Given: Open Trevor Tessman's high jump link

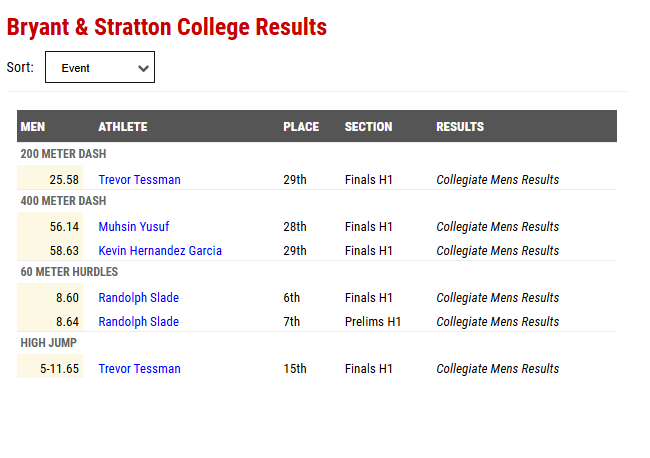Looking at the screenshot, I should pyautogui.click(x=139, y=368).
